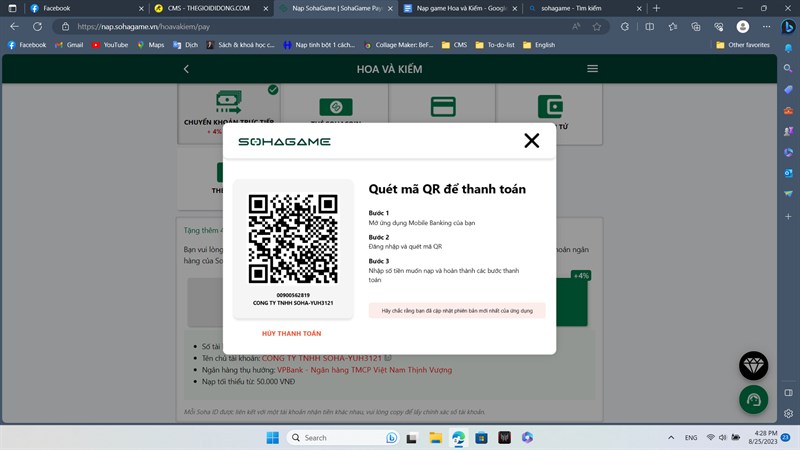This screenshot has height=450, width=800.
Task: Select the bank card payment icon
Action: click(x=443, y=107)
